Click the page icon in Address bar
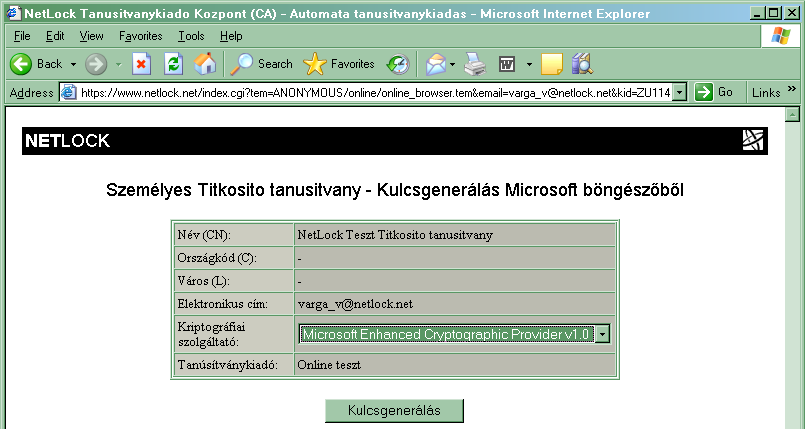The width and height of the screenshot is (805, 429). point(69,92)
